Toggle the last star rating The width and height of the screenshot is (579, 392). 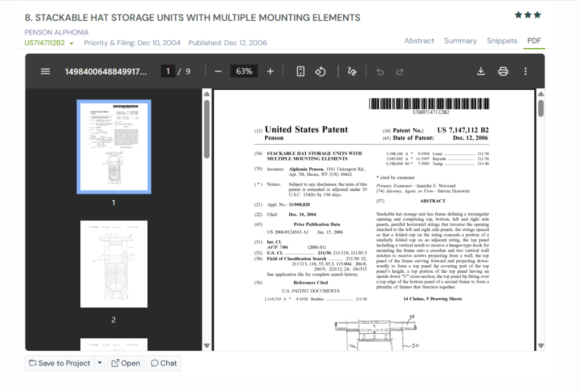click(x=537, y=15)
